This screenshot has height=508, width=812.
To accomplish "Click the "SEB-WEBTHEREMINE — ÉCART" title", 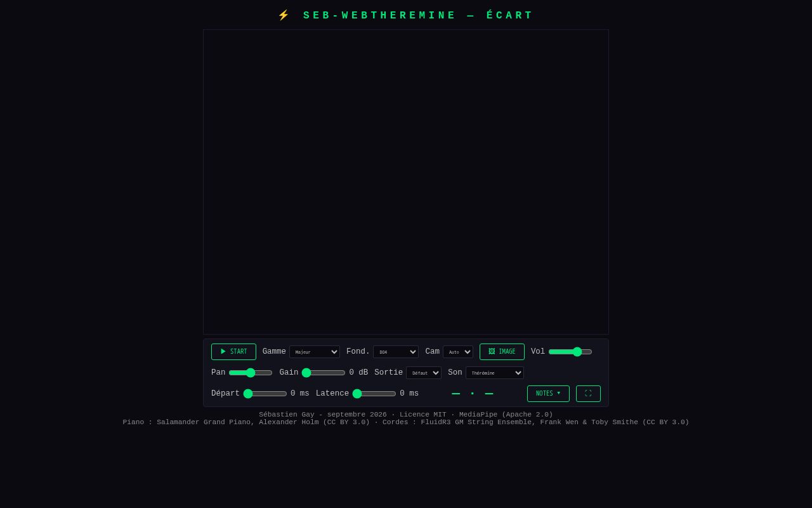I will coord(406,15).
